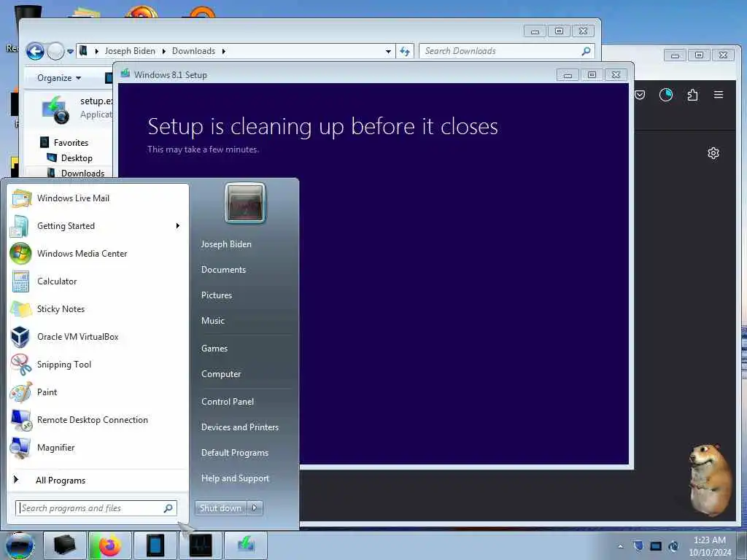Screen dimensions: 747x560
Task: Open the recent pages dropdown arrow
Action: point(70,51)
